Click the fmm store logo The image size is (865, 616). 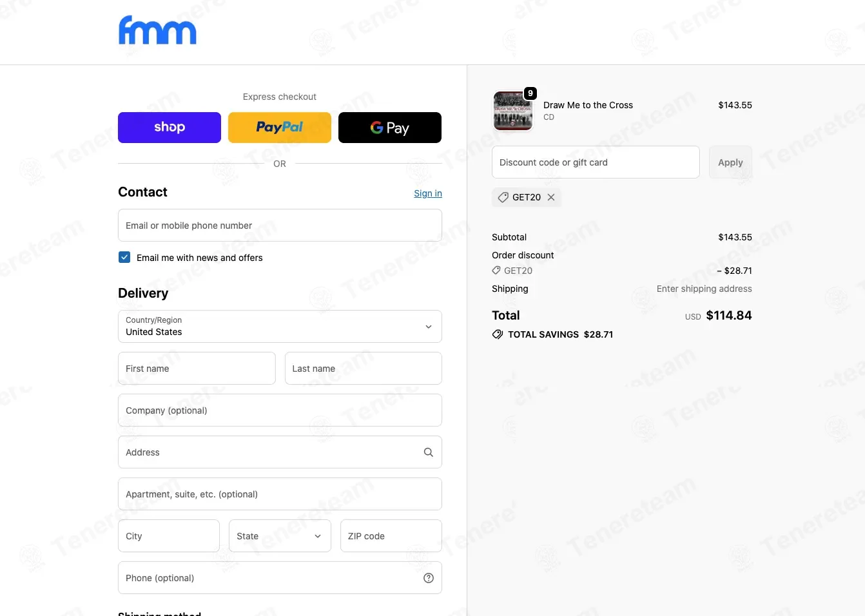pos(157,30)
